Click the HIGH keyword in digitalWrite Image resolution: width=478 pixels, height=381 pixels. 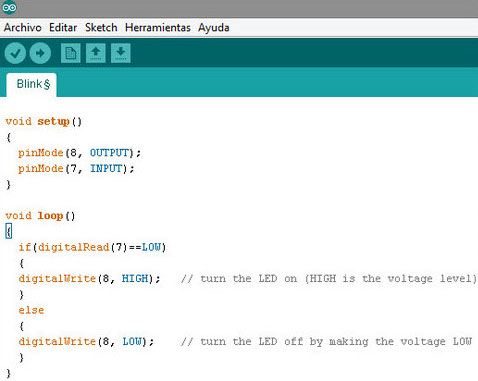click(135, 278)
